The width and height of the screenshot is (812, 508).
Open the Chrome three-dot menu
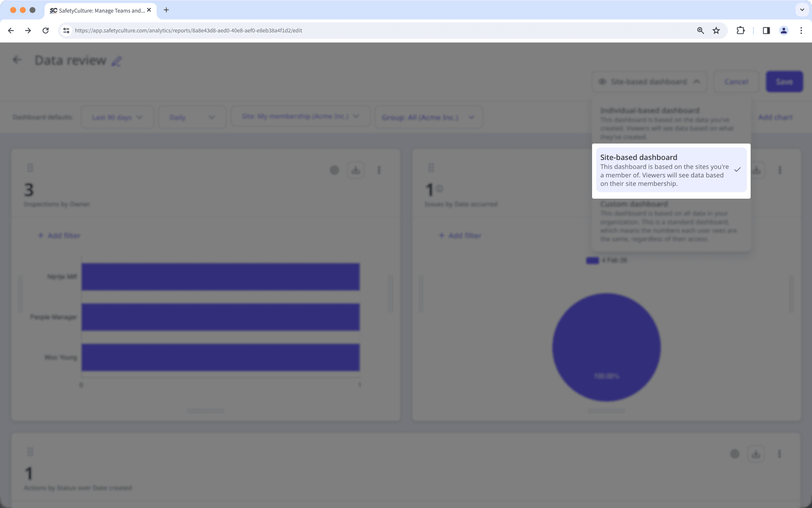pyautogui.click(x=800, y=30)
